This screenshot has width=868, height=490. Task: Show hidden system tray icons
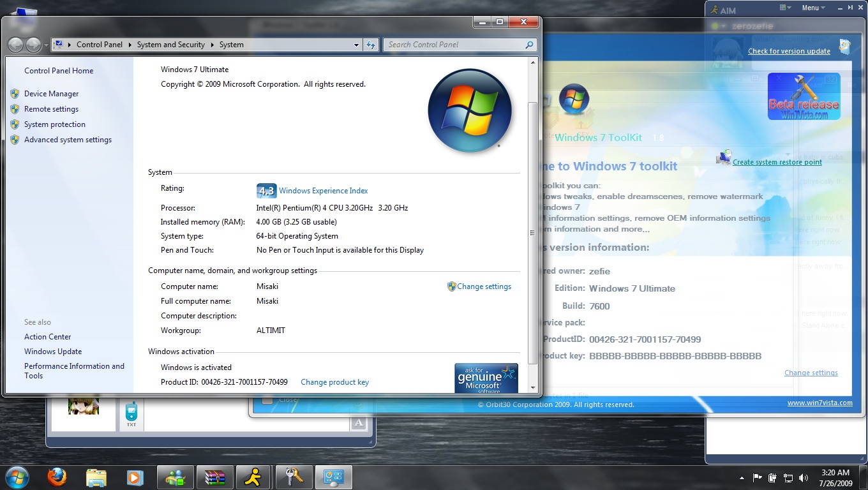(742, 477)
